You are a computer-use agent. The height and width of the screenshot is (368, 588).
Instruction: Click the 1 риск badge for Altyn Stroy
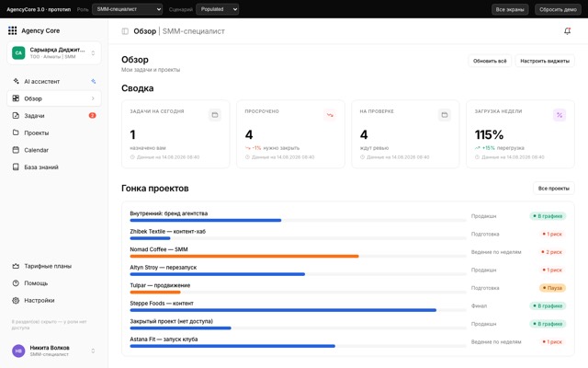point(552,270)
